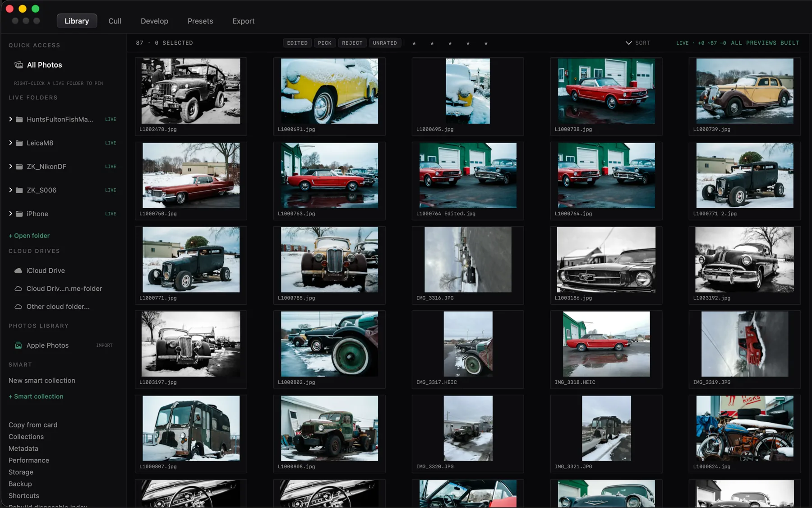Expand the ZK_S006 folder chevron
Image resolution: width=812 pixels, height=508 pixels.
tap(10, 190)
